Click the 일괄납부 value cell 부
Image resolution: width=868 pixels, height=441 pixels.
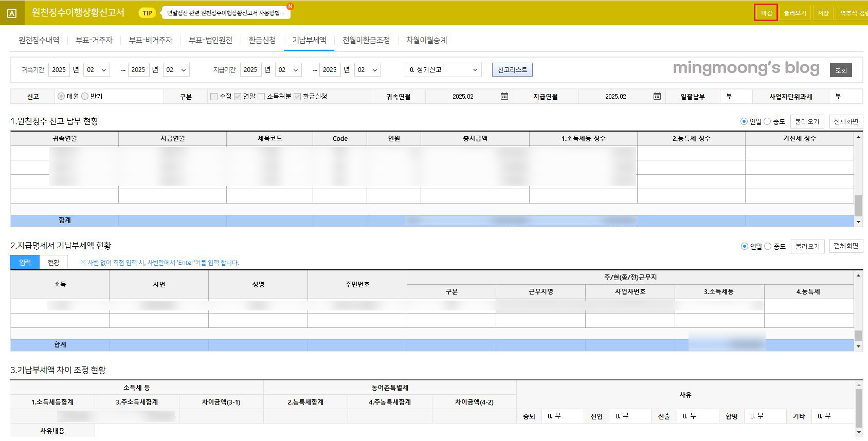pos(737,96)
